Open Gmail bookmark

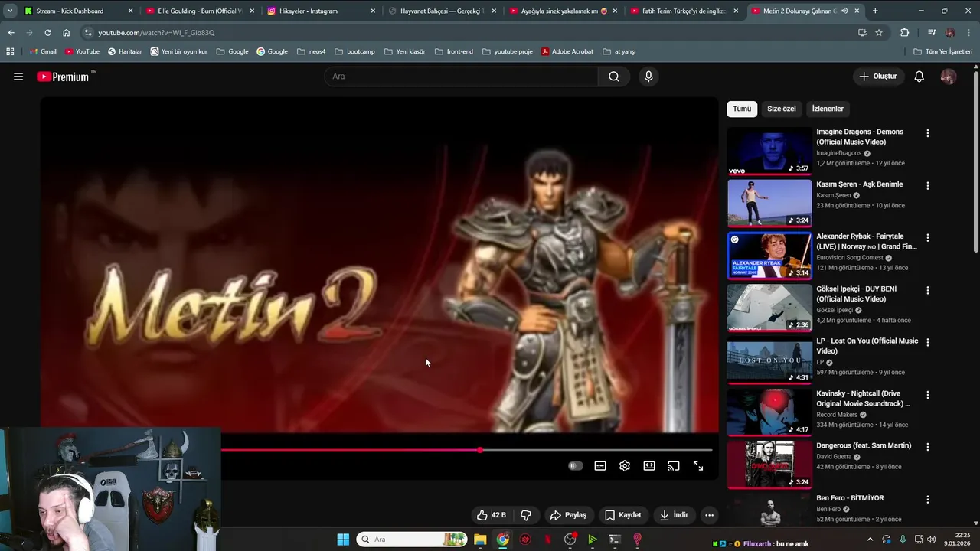coord(43,51)
